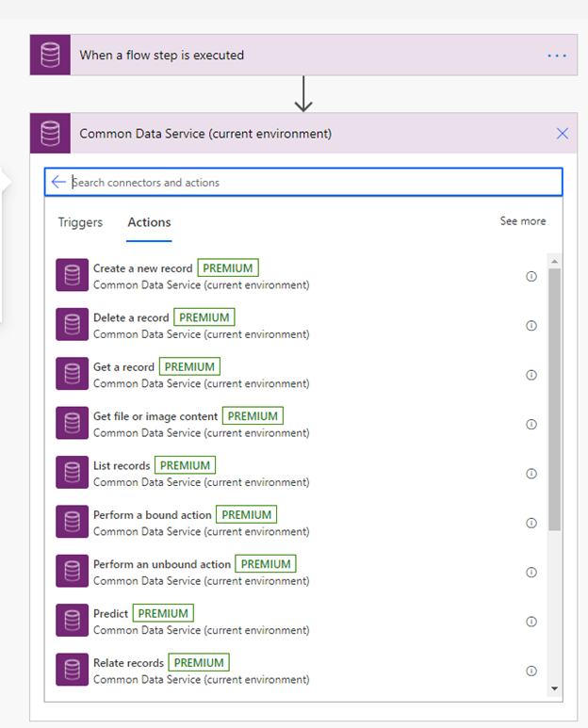
Task: Choose 'List records' action
Action: [x=297, y=472]
